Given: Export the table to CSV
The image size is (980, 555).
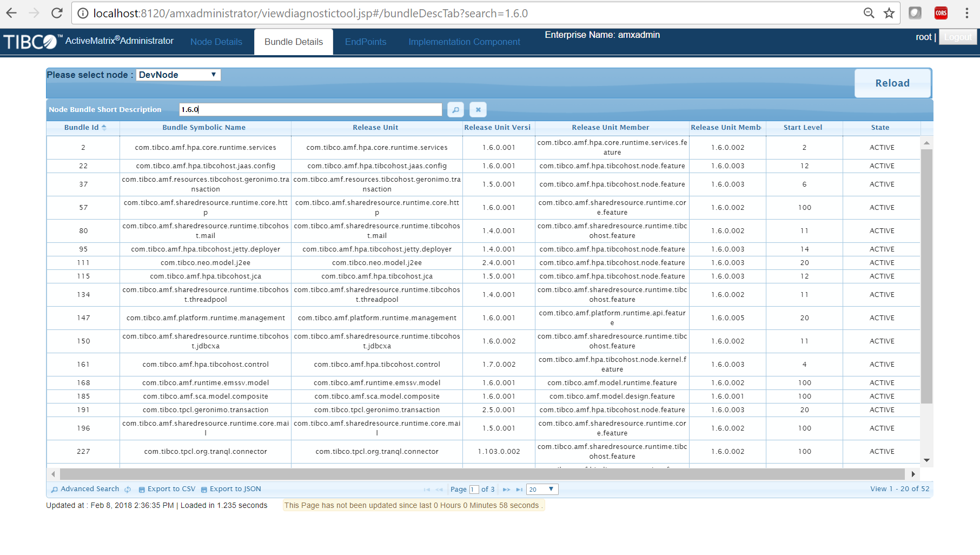Looking at the screenshot, I should coord(167,489).
